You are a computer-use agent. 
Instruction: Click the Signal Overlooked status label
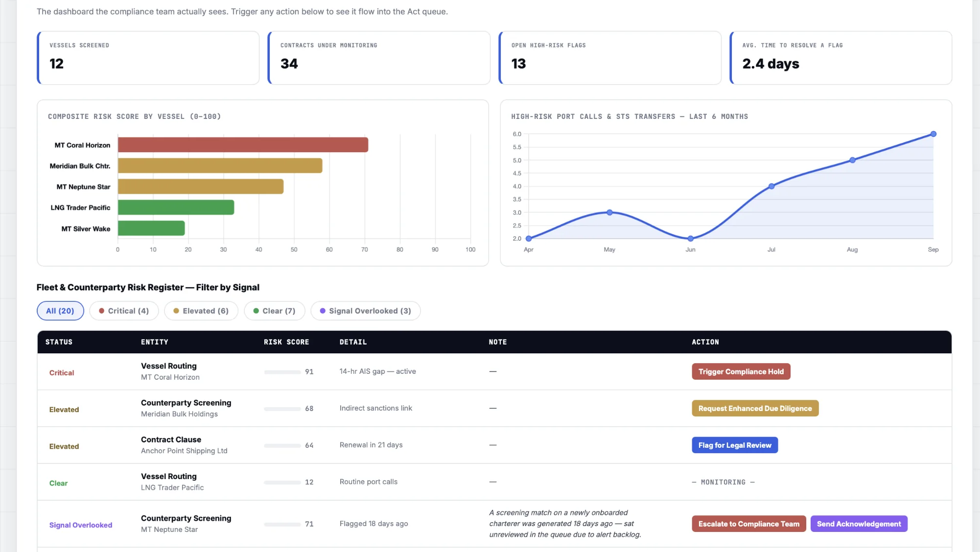81,525
